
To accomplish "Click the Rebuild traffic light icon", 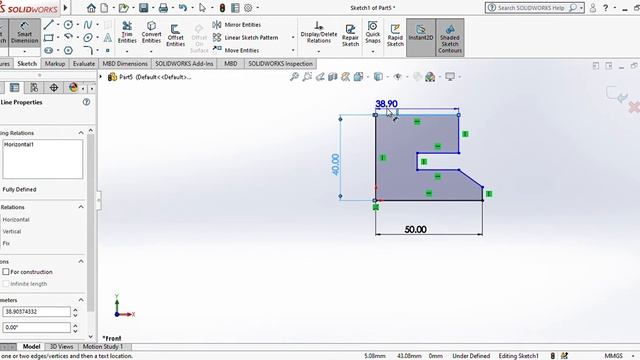I will tap(222, 8).
